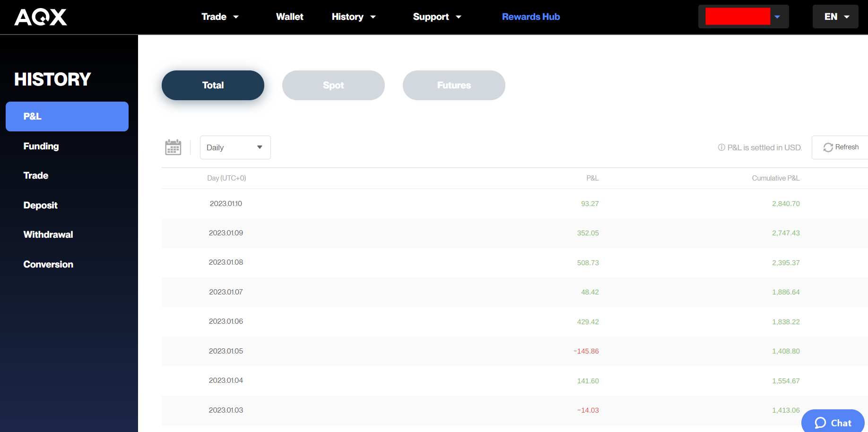Click the info icon next to P&L settlement note

(x=721, y=147)
